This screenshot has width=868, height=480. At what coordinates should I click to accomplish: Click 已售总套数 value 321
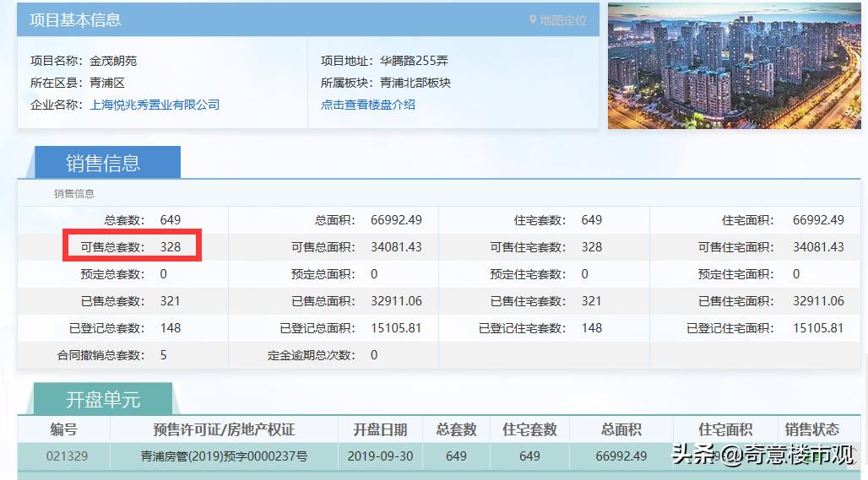[x=171, y=301]
